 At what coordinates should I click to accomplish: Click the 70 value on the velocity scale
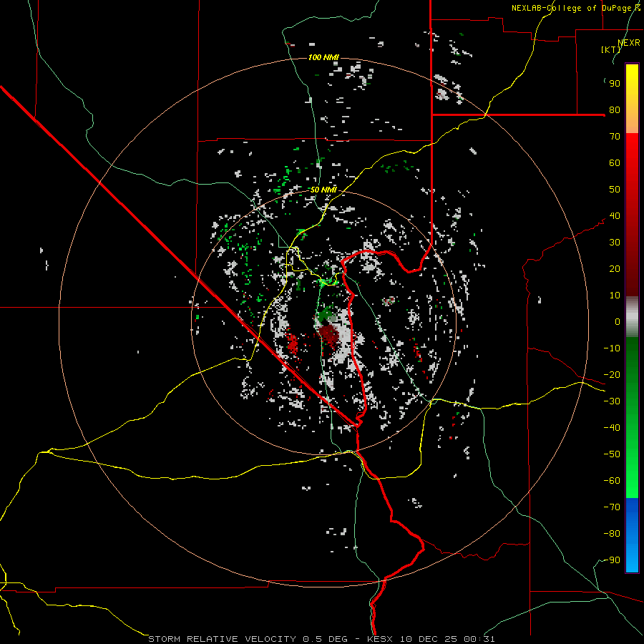[x=615, y=137]
